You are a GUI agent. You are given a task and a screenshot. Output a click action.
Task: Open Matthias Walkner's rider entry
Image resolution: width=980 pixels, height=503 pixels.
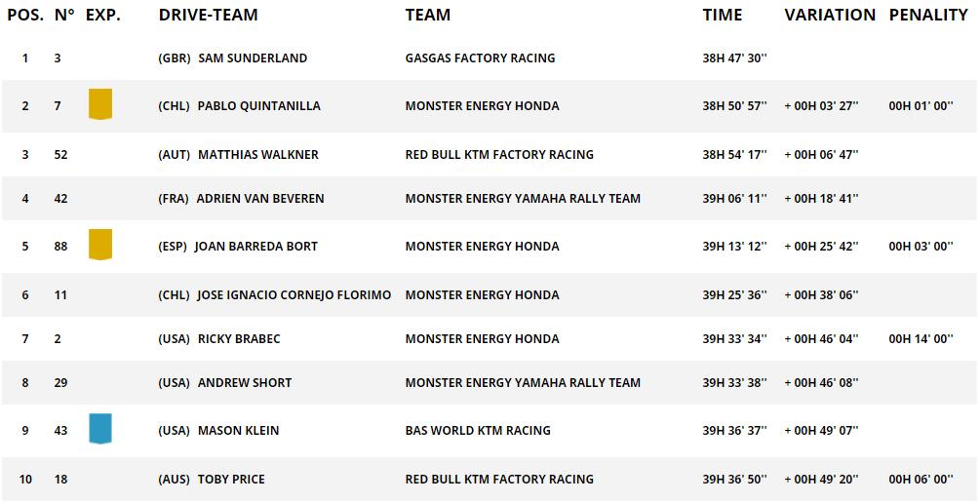[x=257, y=155]
